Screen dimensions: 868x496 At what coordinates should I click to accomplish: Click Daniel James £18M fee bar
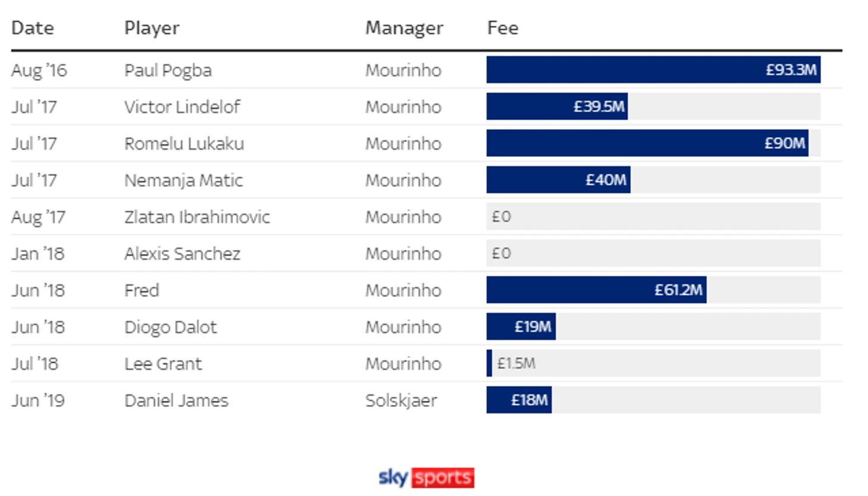tap(519, 400)
